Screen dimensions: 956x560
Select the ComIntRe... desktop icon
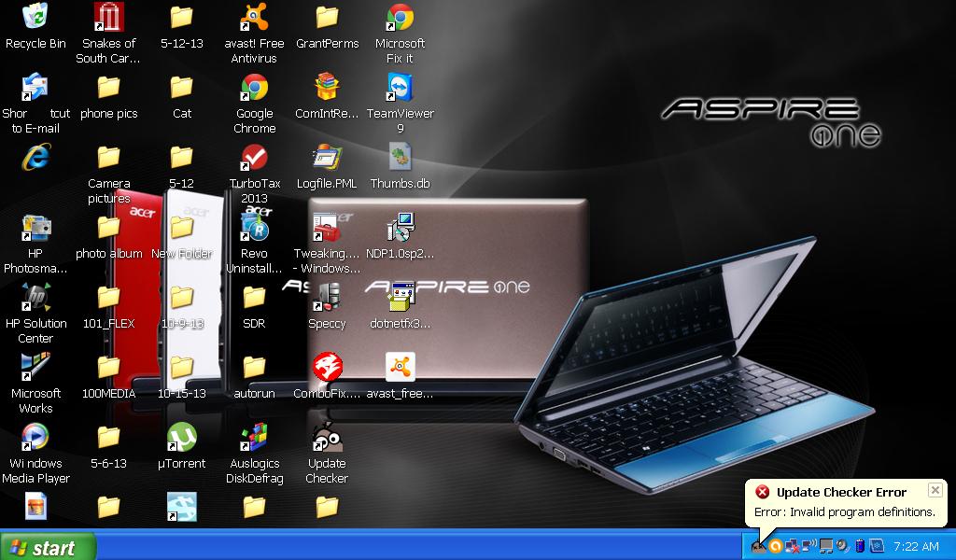pos(327,87)
